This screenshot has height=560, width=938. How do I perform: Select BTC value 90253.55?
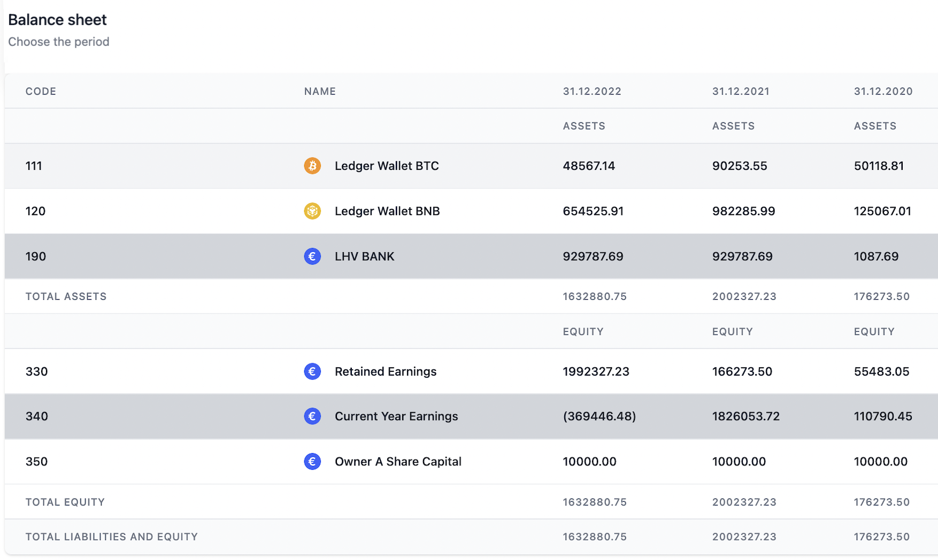coord(740,166)
